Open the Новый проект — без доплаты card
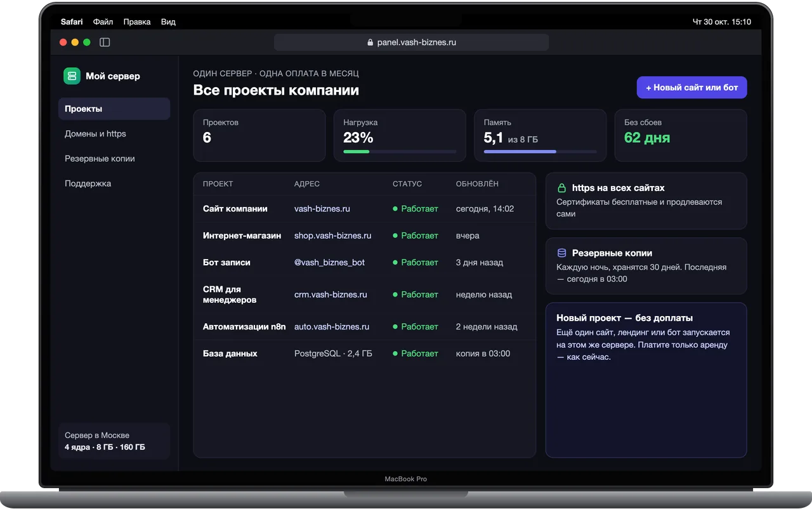Screen dimensions: 812x511 click(646, 380)
